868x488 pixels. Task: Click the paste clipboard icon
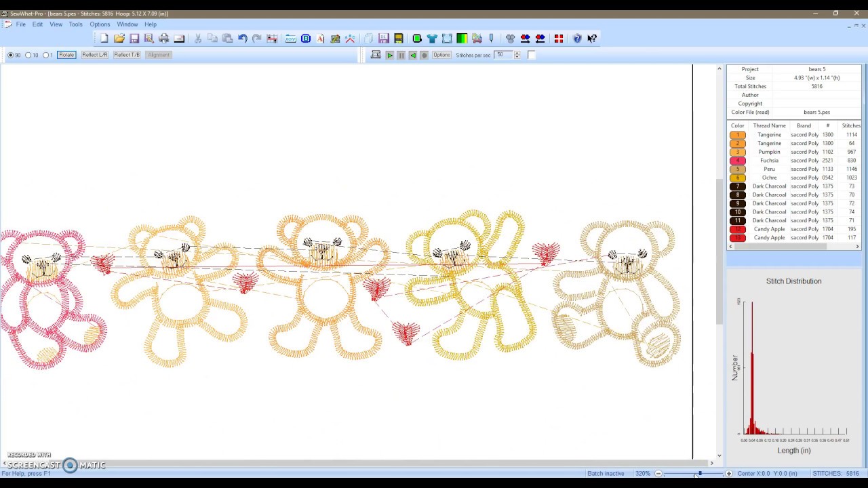click(x=228, y=39)
